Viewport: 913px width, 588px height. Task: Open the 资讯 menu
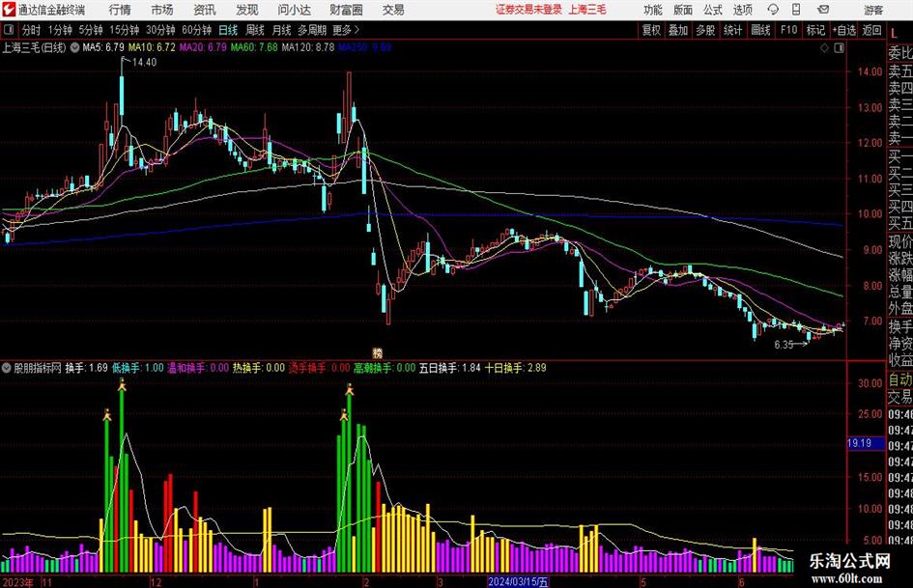point(205,10)
